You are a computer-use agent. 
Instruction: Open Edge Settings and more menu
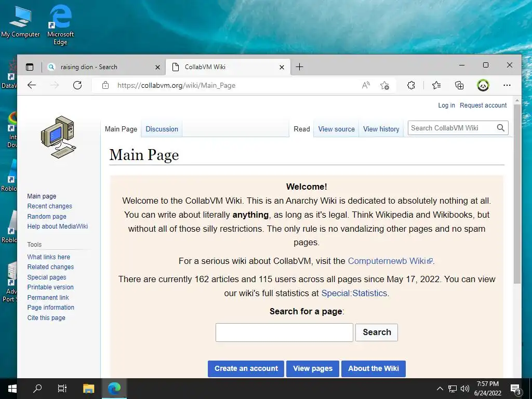pos(507,85)
